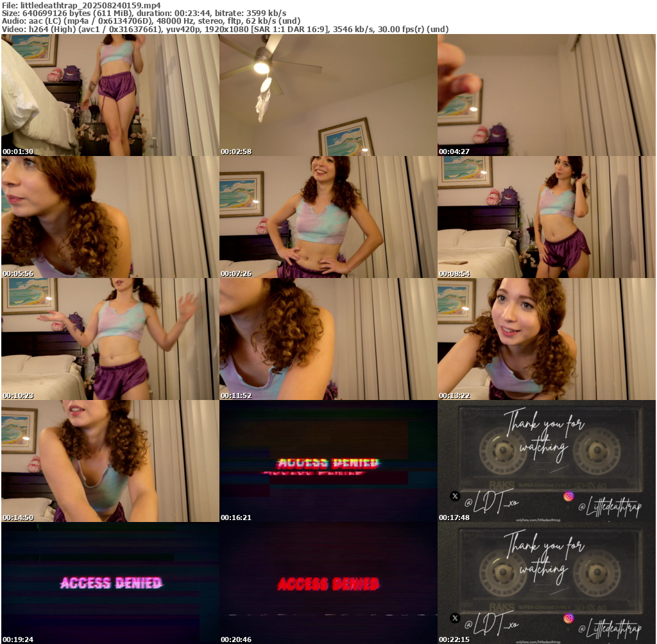Viewport: 657px width, 644px height.
Task: Click the 00:07:26 timestamp label
Action: 236,274
